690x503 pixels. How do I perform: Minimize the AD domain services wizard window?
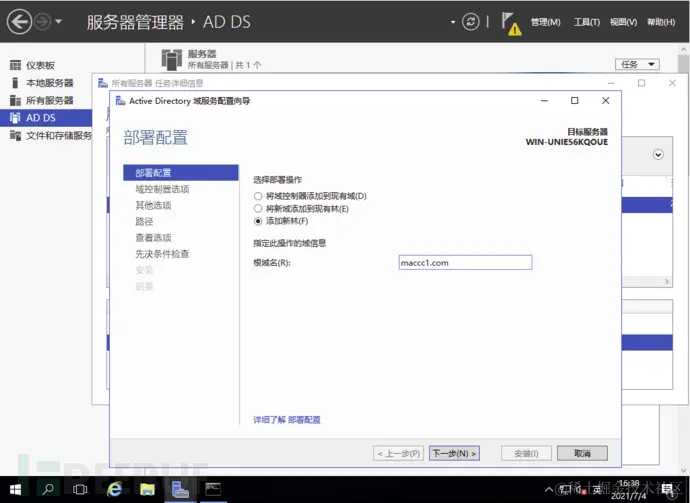544,101
